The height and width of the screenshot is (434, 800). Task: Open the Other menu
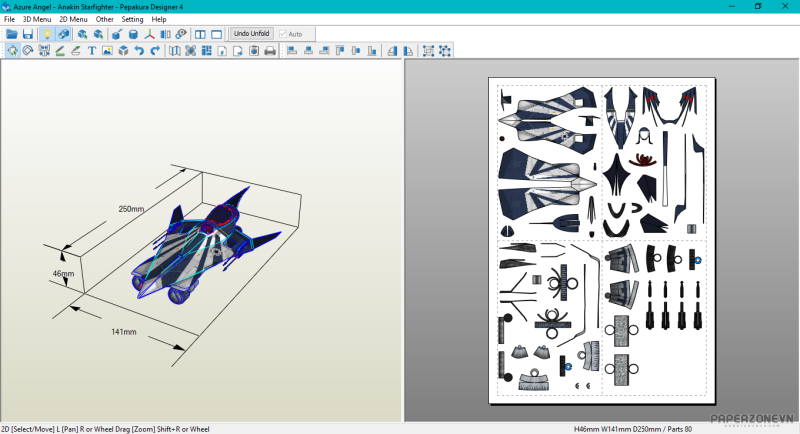click(105, 19)
